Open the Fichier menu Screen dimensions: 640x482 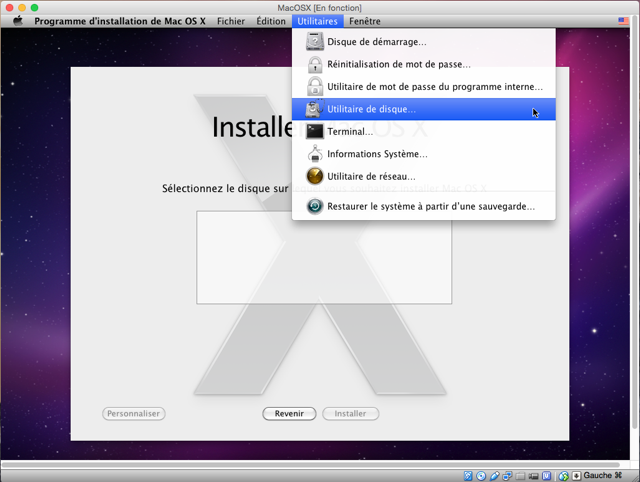(231, 21)
